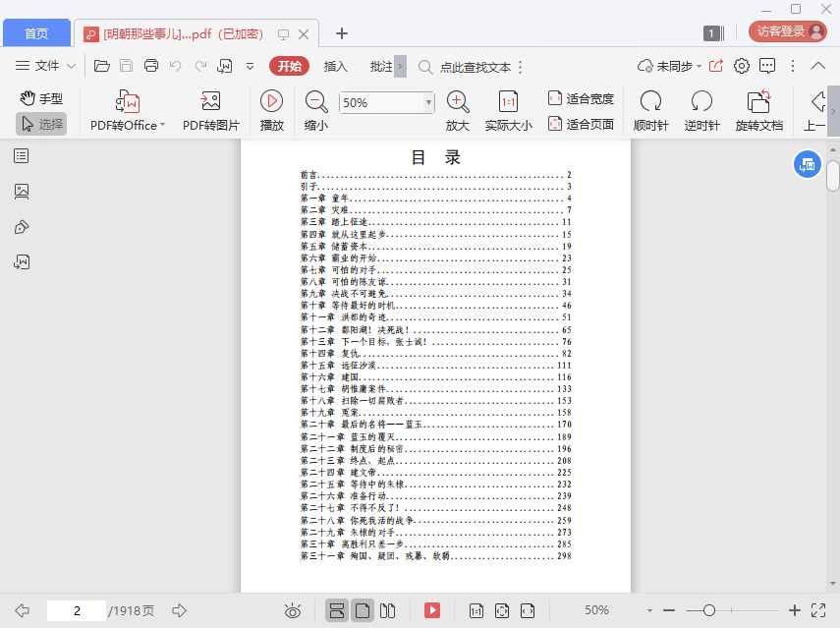This screenshot has height=628, width=840.
Task: Choose 适合页面 fit page
Action: pyautogui.click(x=581, y=124)
